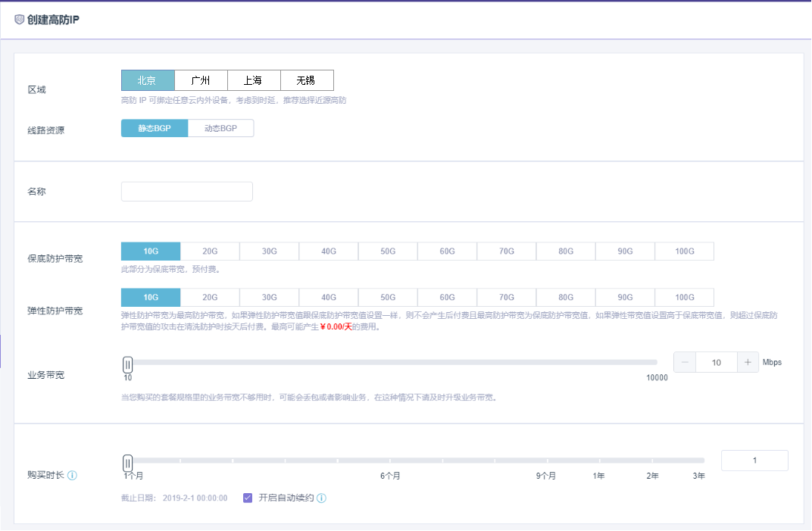812x531 pixels.
Task: Click the 购买时长 slider handle
Action: [x=128, y=461]
